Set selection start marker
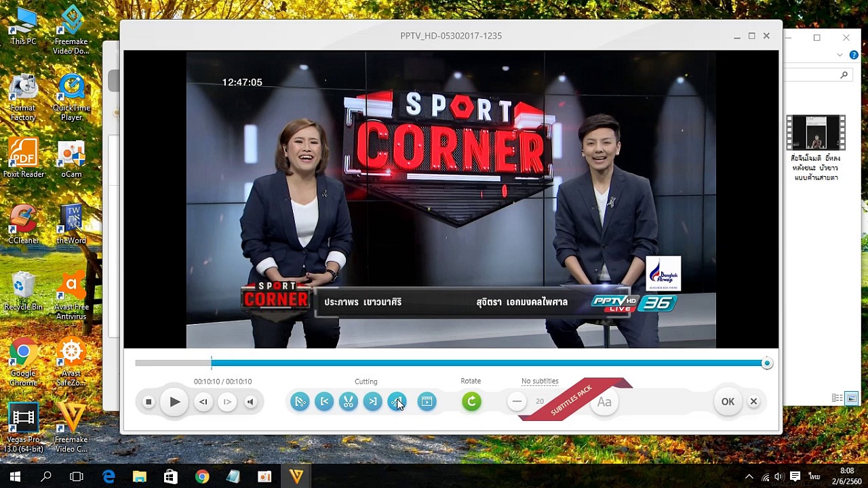This screenshot has height=488, width=868. point(324,402)
